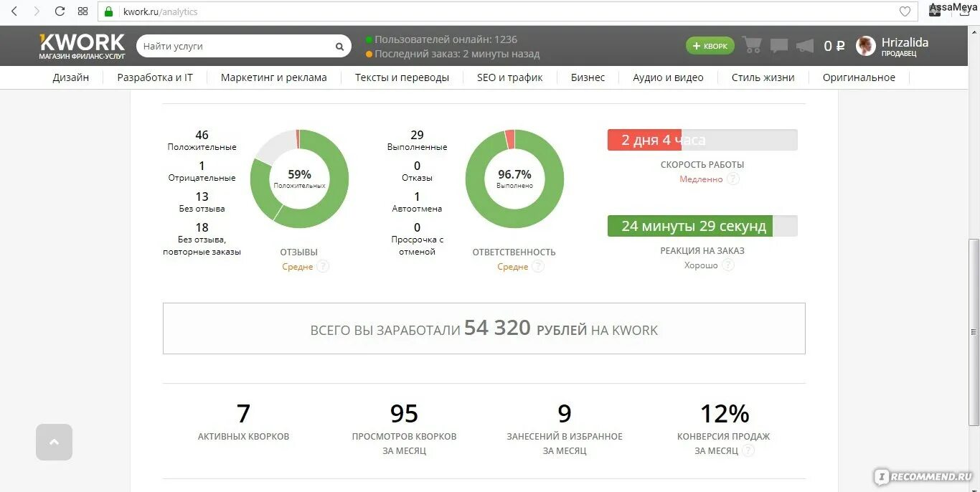Click the 95 Просмотров кворков figure
Image resolution: width=980 pixels, height=492 pixels.
click(404, 429)
